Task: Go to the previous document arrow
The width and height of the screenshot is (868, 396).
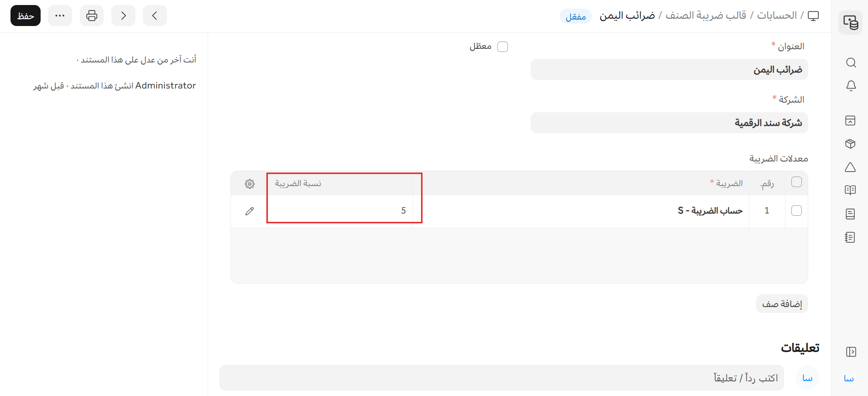Action: 155,16
